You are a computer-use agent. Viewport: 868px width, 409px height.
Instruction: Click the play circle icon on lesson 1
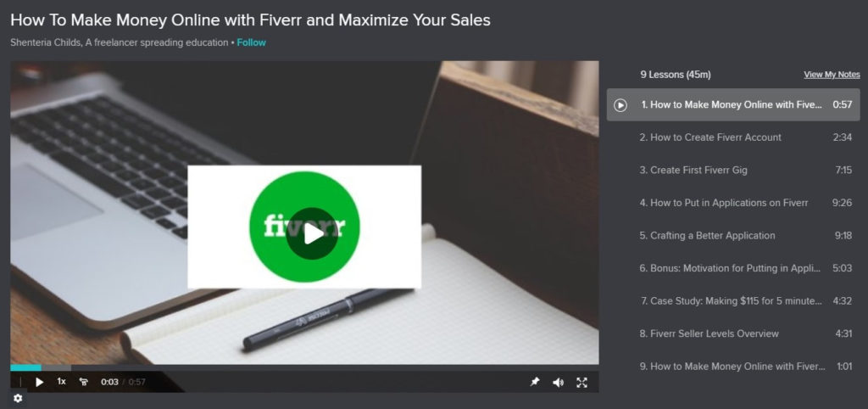tap(620, 104)
